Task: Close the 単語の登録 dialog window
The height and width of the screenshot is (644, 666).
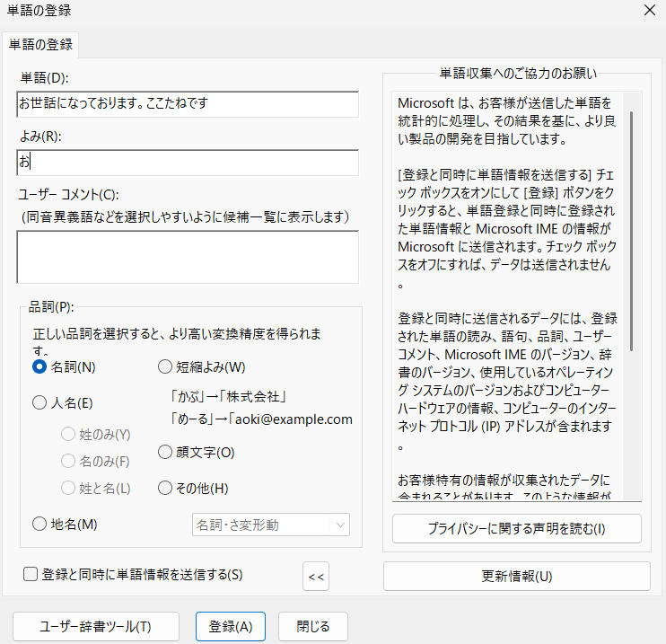Action: tap(649, 11)
